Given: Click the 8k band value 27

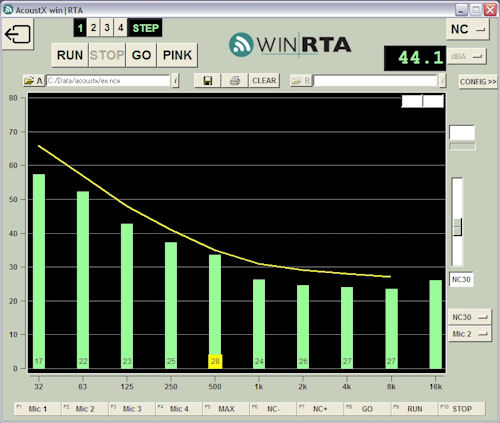Looking at the screenshot, I should (x=391, y=361).
